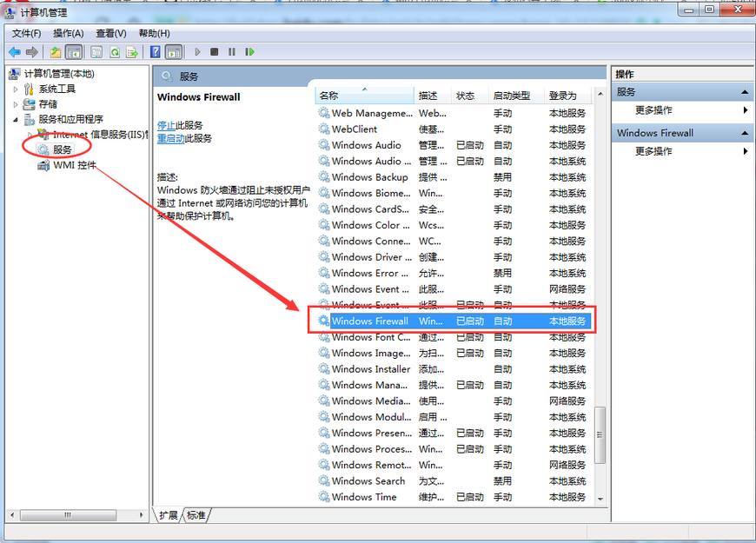Sort by the 描述 column header

433,96
